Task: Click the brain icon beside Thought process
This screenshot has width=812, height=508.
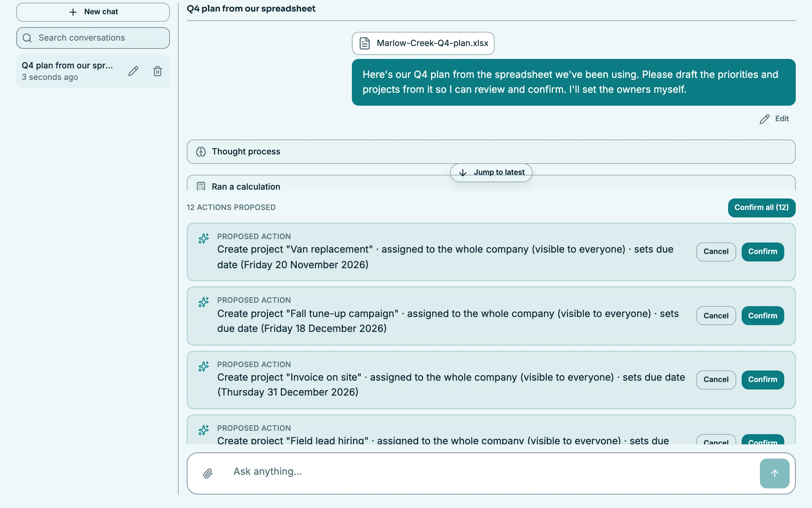Action: pyautogui.click(x=201, y=152)
